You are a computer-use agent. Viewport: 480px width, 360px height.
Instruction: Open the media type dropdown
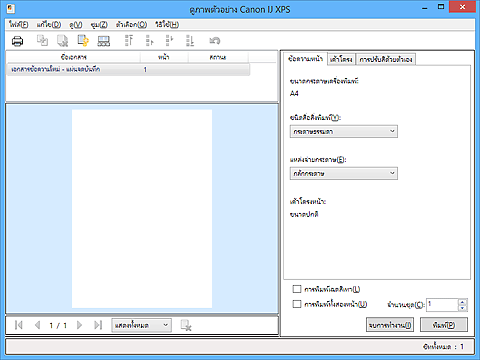pyautogui.click(x=344, y=131)
